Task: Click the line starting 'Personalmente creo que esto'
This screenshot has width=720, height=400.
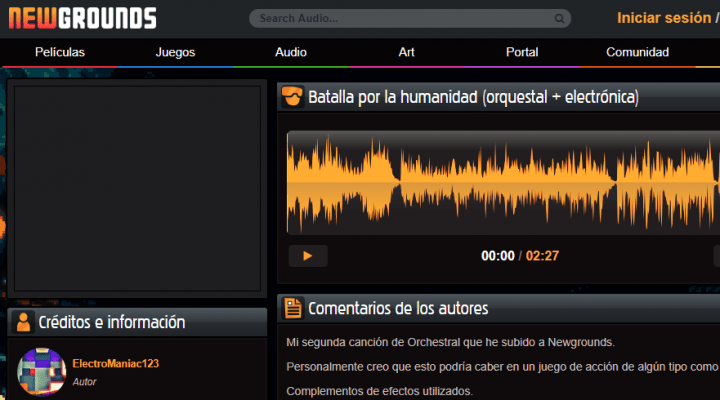Action: (502, 367)
